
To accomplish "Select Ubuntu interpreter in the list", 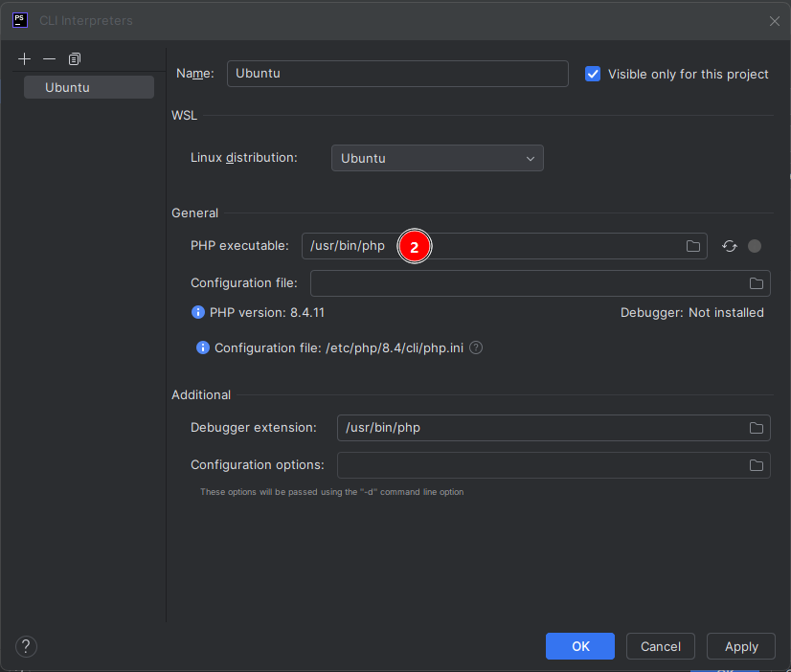I will click(86, 87).
